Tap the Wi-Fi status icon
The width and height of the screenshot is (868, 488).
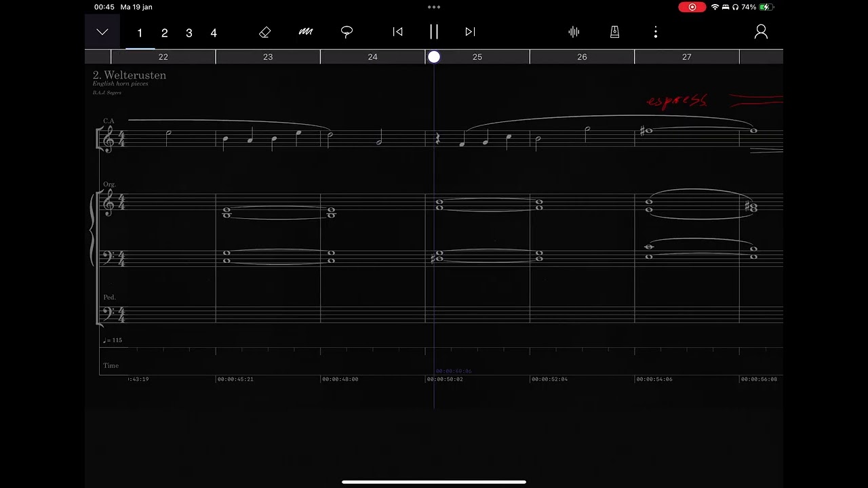[715, 7]
